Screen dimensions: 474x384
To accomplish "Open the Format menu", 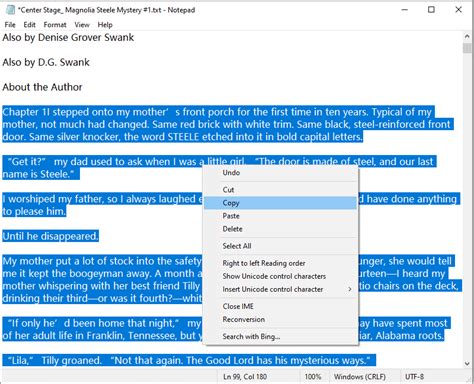I will (55, 25).
